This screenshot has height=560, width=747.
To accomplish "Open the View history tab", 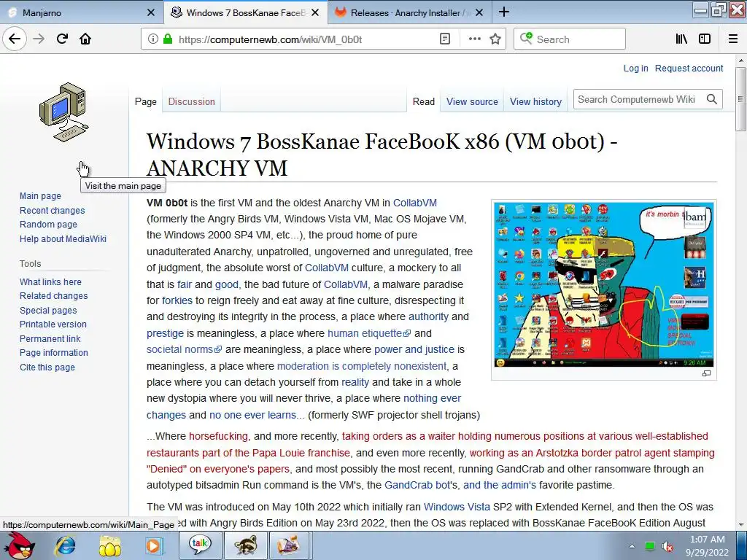I will click(x=535, y=101).
